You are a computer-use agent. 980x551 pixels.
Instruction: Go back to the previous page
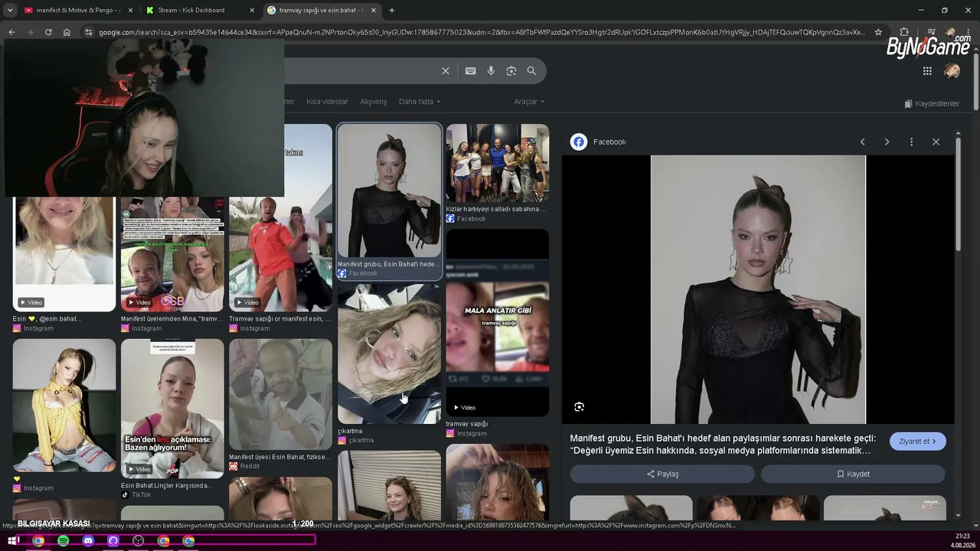click(x=11, y=32)
